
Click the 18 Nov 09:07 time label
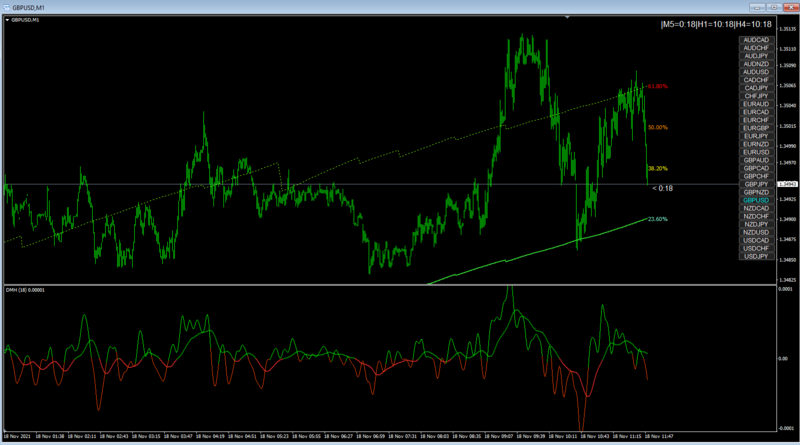coord(499,436)
